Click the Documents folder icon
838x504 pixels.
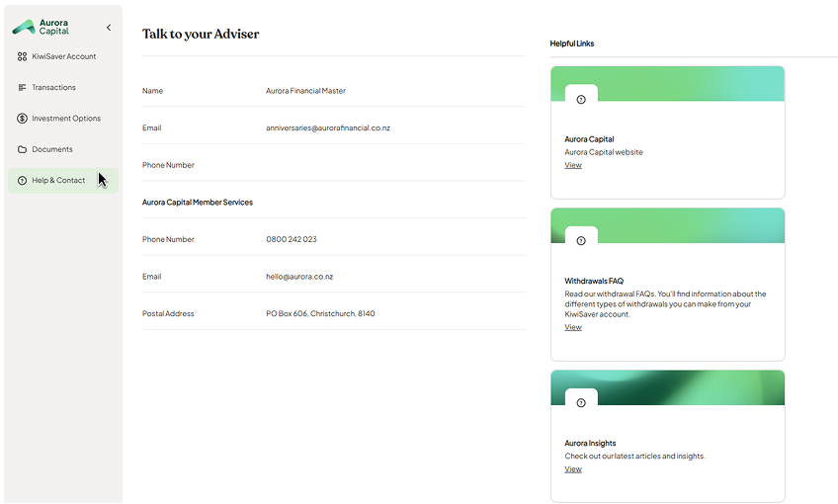click(x=22, y=149)
